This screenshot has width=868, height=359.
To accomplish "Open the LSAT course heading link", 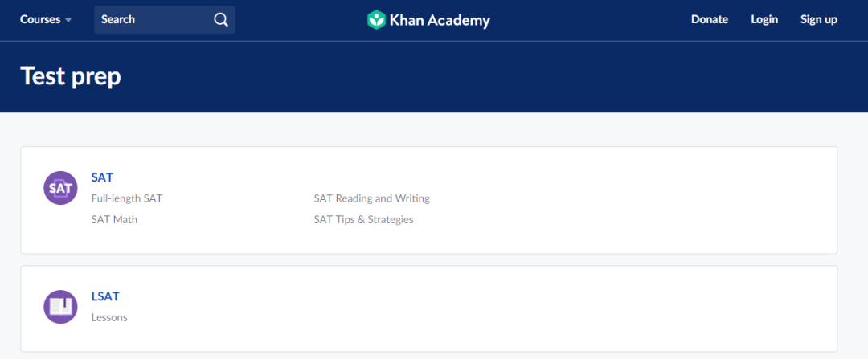I will [105, 296].
